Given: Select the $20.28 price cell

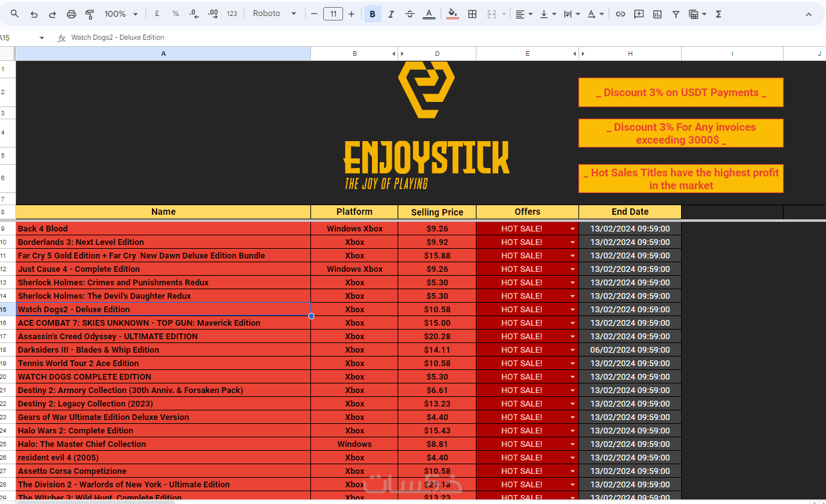Looking at the screenshot, I should 437,337.
